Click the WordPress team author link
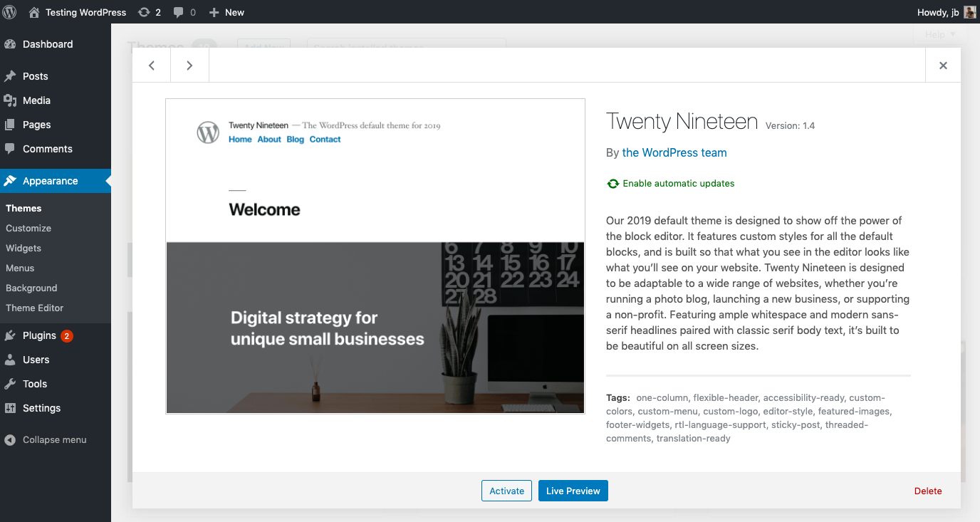Image resolution: width=980 pixels, height=522 pixels. (x=674, y=152)
